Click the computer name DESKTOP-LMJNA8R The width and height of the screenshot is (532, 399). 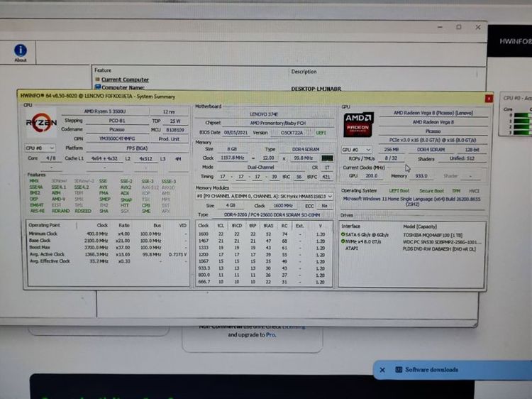[316, 89]
